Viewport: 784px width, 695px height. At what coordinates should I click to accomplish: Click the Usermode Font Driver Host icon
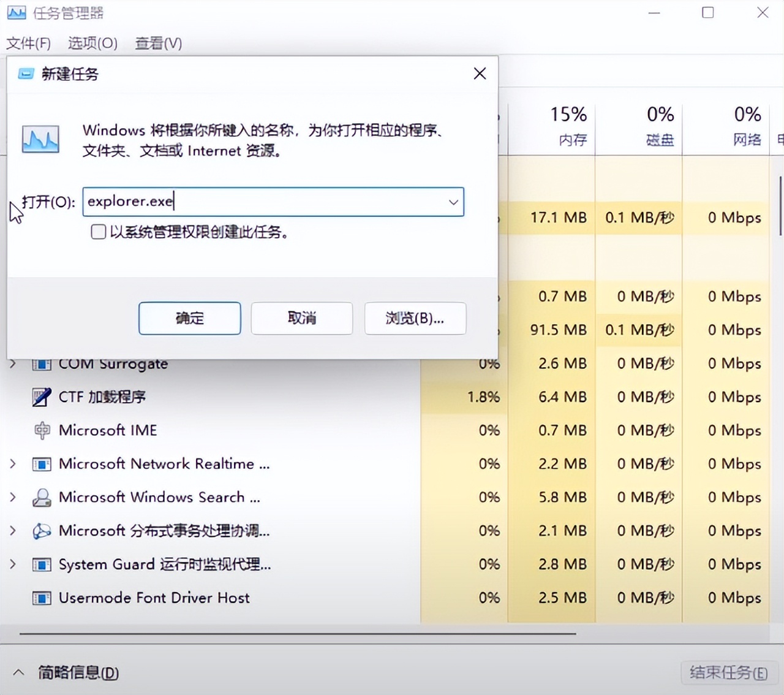tap(41, 598)
